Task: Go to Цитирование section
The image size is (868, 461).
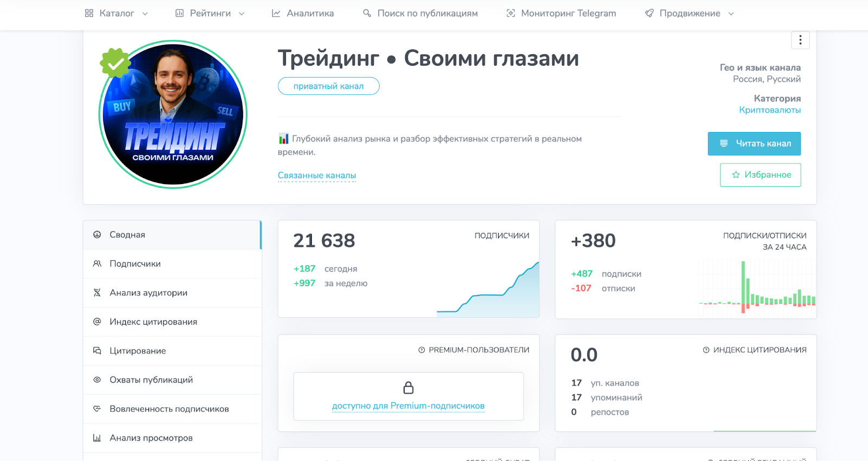Action: (x=172, y=351)
